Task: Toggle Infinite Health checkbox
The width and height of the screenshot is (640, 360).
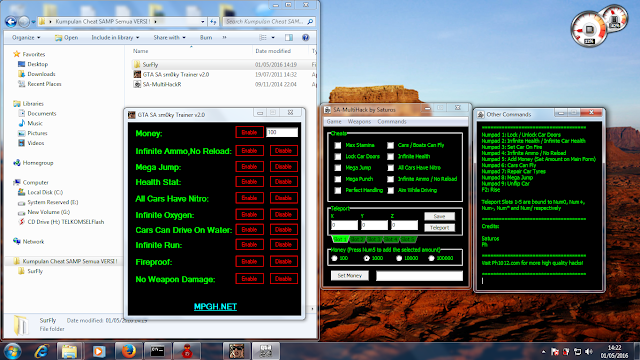Action: (x=391, y=157)
